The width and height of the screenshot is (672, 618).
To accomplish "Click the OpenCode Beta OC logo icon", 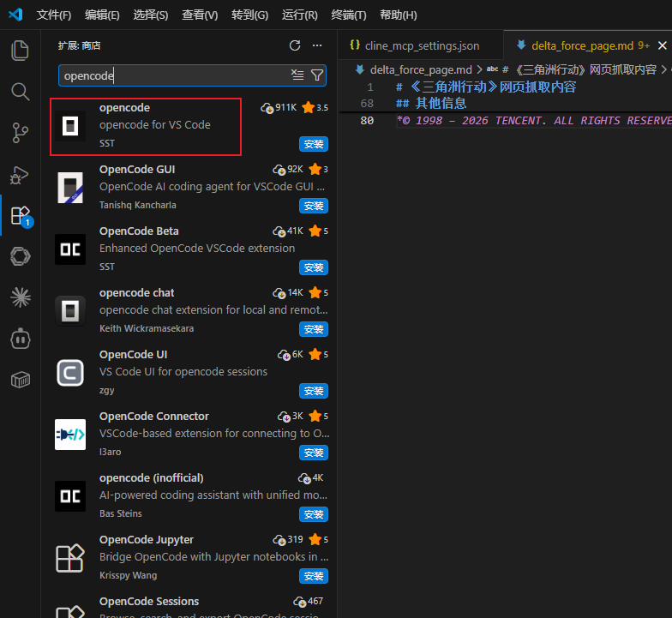I will tap(70, 249).
